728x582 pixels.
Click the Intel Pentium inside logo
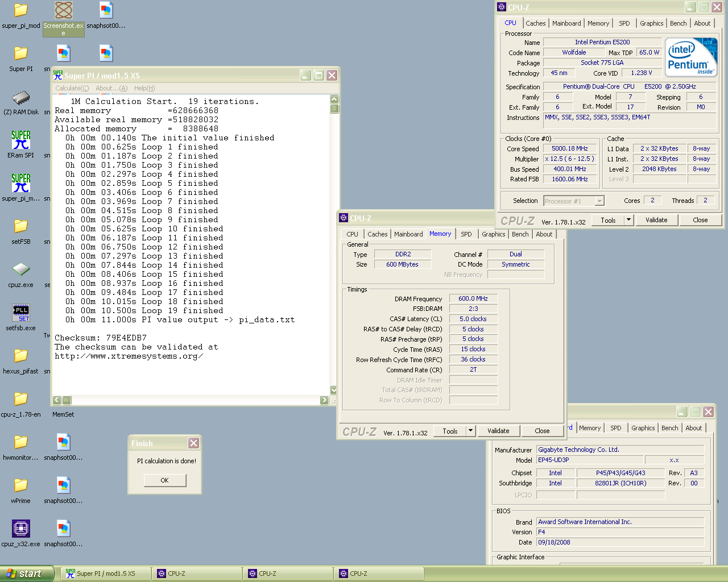click(x=691, y=57)
